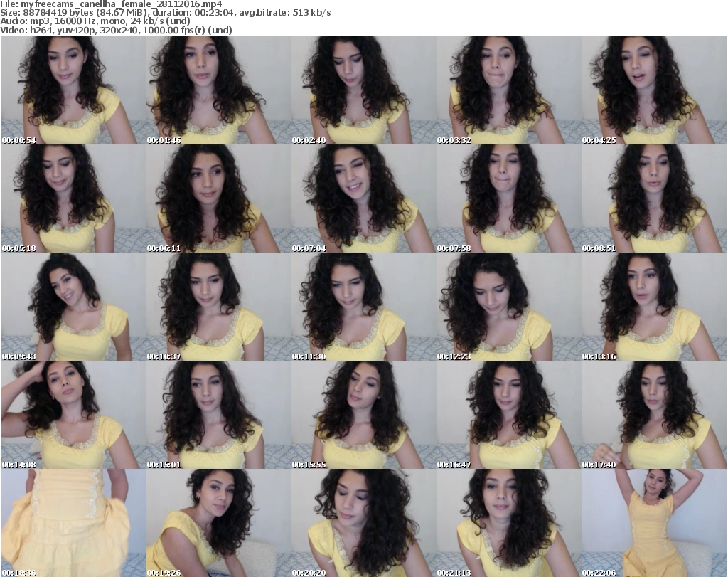
Task: Choose the frame labeled 00:19:26
Action: pos(219,523)
